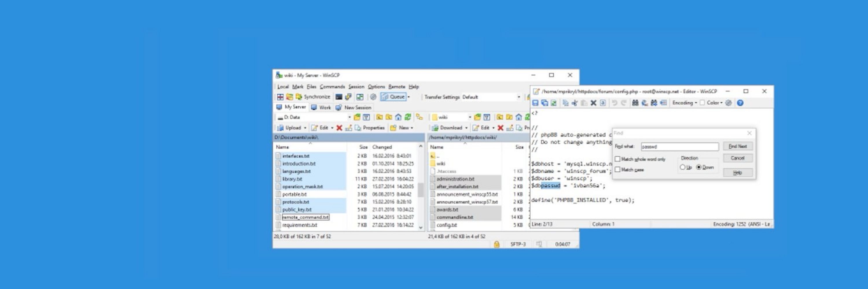Image resolution: width=868 pixels, height=289 pixels.
Task: Click Synchronize button in WinSCP toolbar
Action: click(x=313, y=97)
